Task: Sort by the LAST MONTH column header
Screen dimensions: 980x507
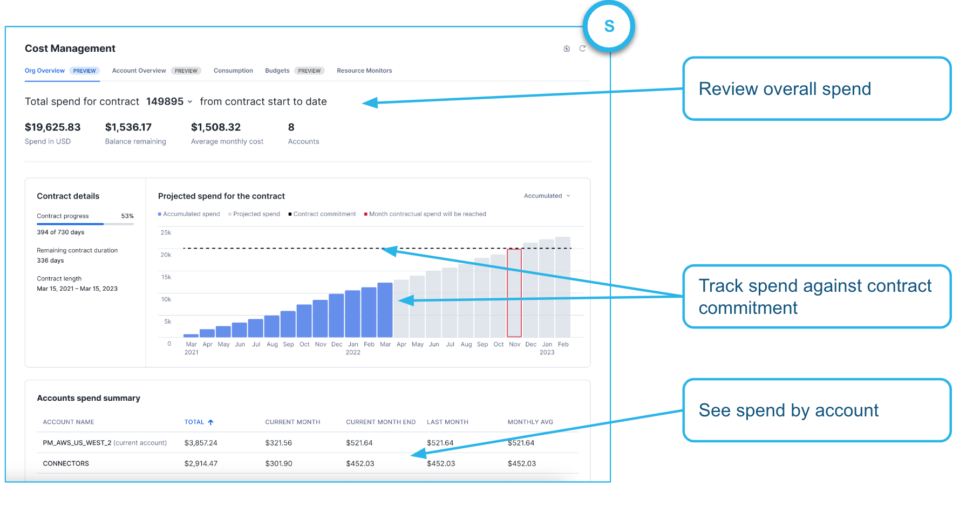Action: click(447, 422)
